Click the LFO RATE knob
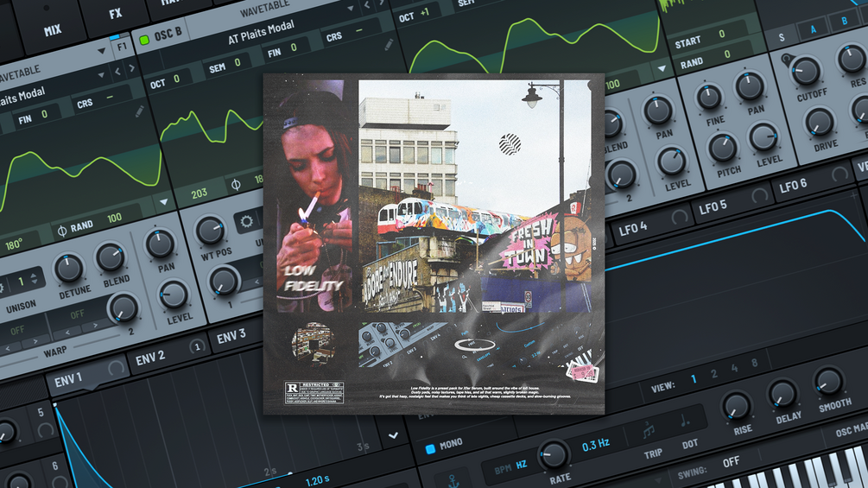868x488 pixels. coord(553,455)
